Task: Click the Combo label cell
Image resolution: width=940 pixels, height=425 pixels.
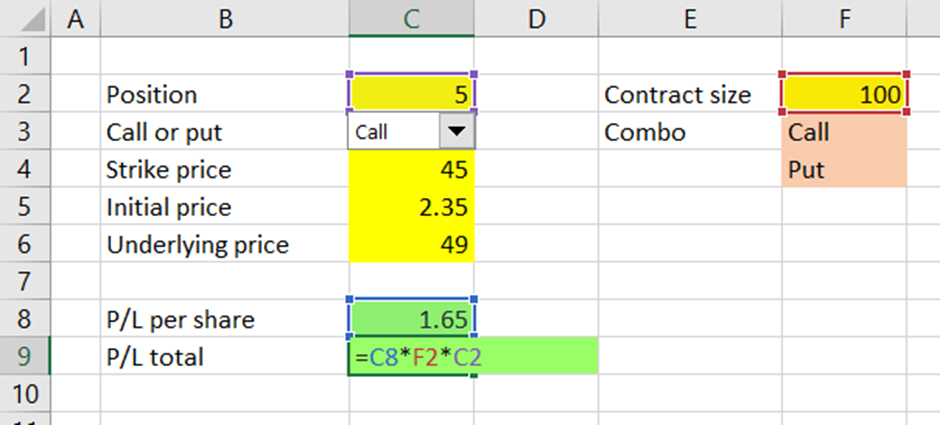Action: 690,131
